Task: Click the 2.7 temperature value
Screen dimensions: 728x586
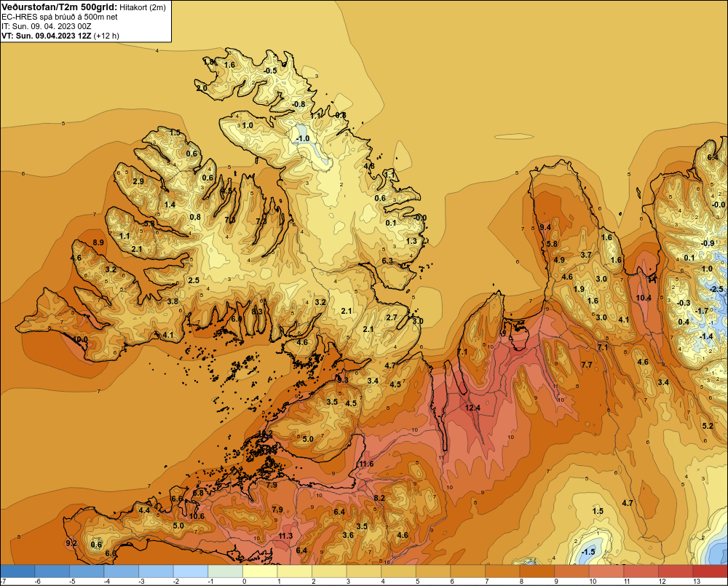Action: click(392, 317)
